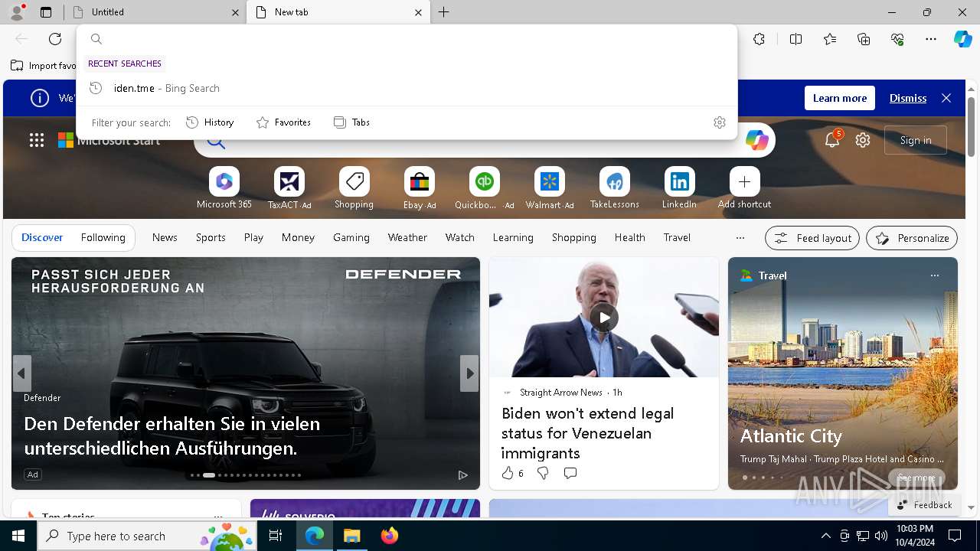Toggle the Split screen icon

[x=795, y=39]
